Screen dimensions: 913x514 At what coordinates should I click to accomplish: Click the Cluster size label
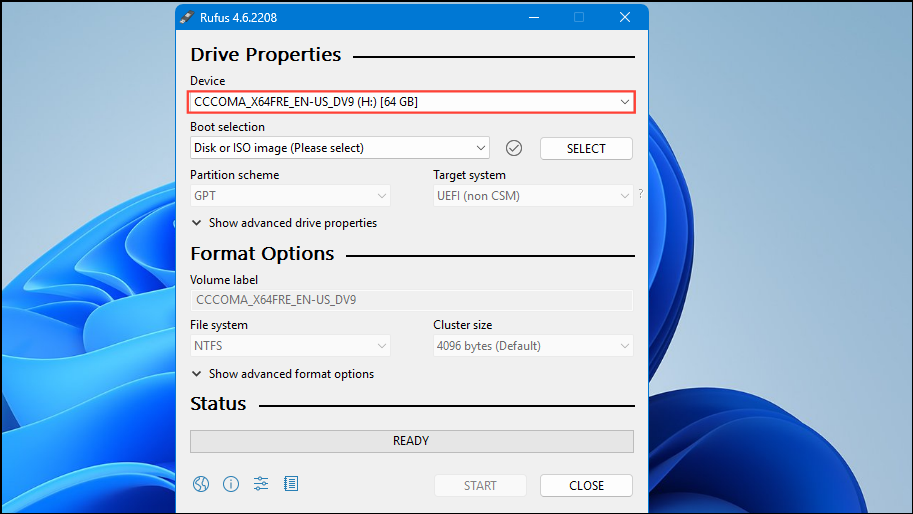[x=462, y=325]
